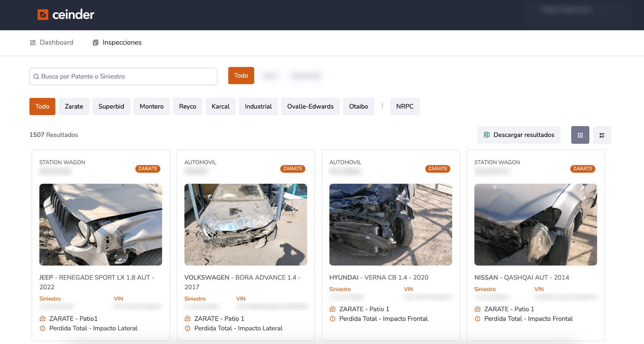Click the Excel icon in Descargar resultados
644x344 pixels.
click(x=487, y=135)
